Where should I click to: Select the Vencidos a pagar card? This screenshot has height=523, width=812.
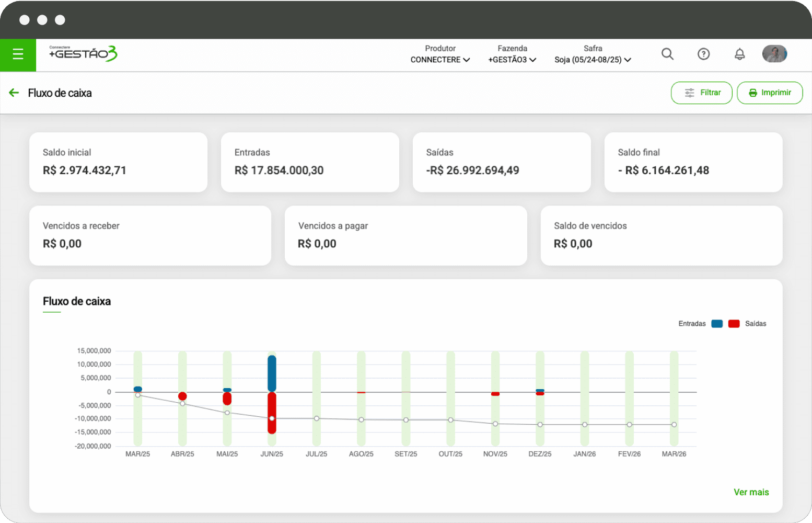(405, 235)
